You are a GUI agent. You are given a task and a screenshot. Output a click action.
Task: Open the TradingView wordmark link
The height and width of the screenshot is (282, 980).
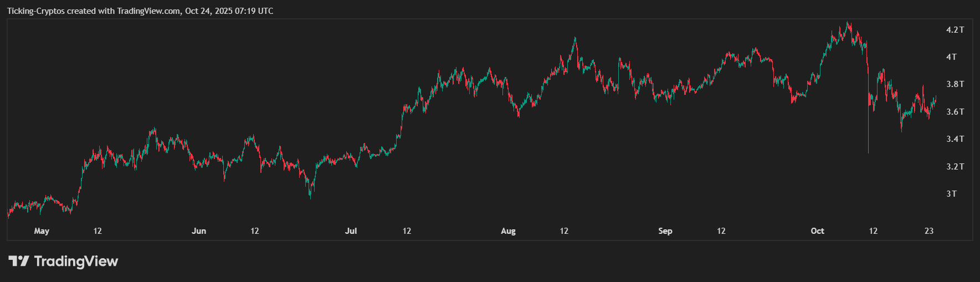[x=76, y=261]
